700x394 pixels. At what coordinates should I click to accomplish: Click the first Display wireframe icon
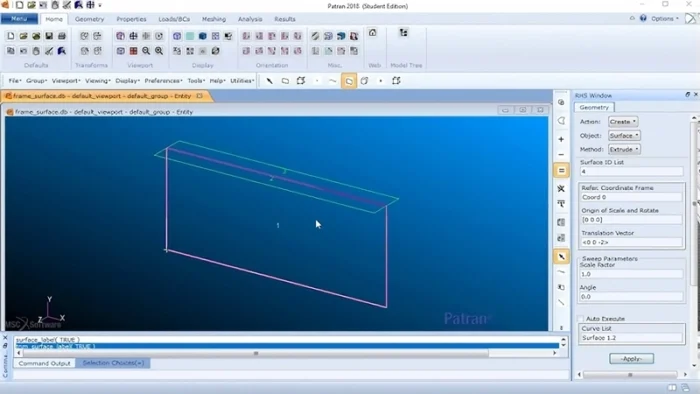coord(177,36)
